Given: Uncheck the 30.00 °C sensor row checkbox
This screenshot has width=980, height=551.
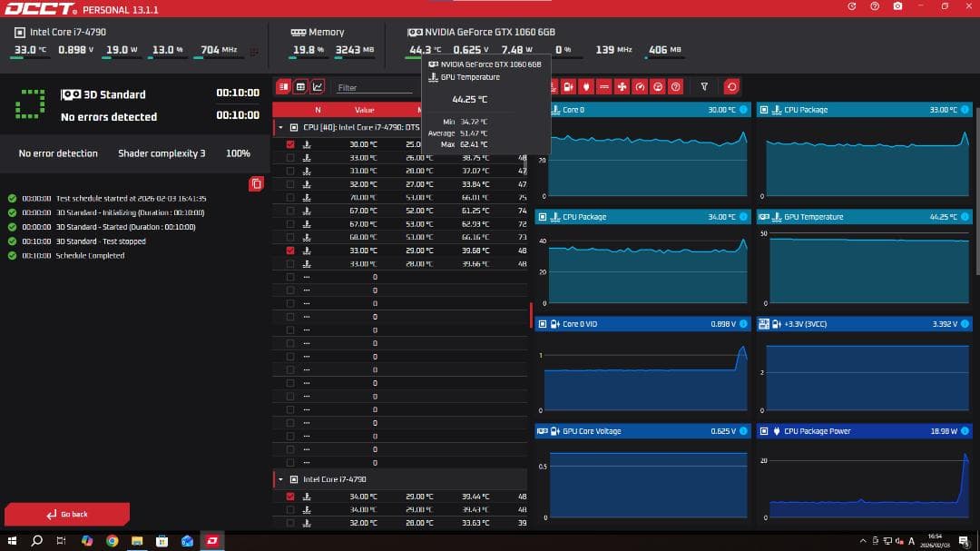Looking at the screenshot, I should [x=290, y=144].
